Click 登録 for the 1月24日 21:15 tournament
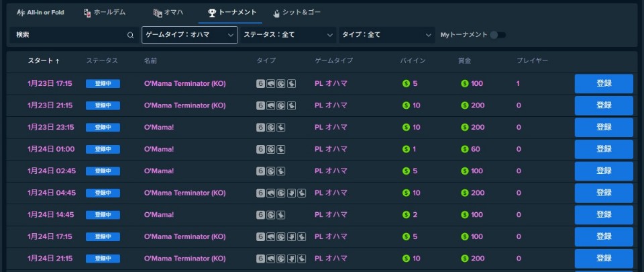The height and width of the screenshot is (272, 644). coord(604,259)
